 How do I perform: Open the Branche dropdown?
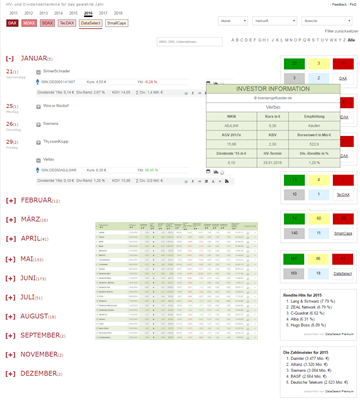tap(327, 21)
